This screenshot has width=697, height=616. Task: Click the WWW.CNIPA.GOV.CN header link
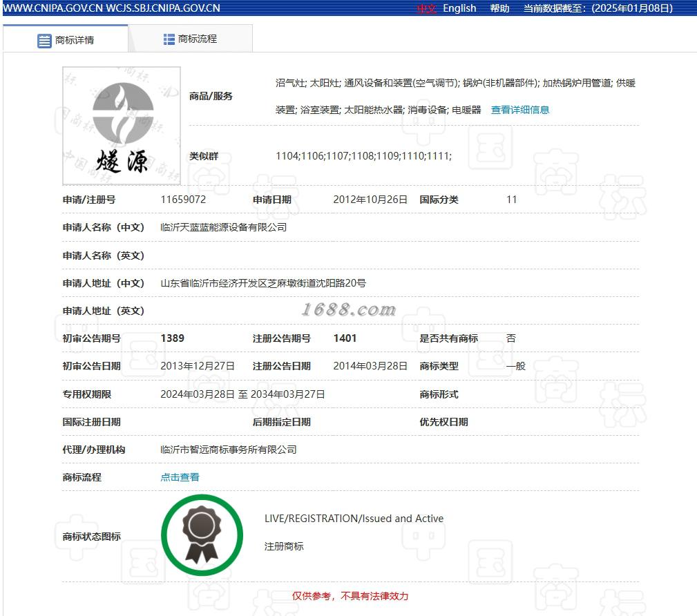53,8
